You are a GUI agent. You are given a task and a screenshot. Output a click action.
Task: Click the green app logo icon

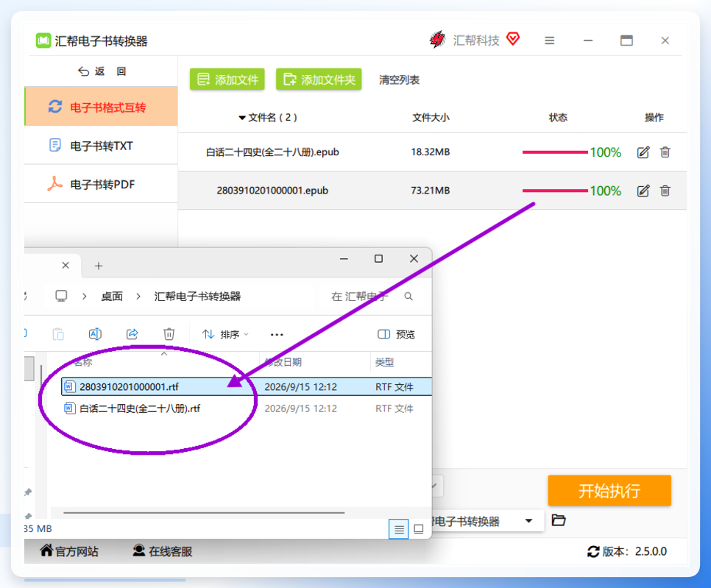tap(43, 40)
